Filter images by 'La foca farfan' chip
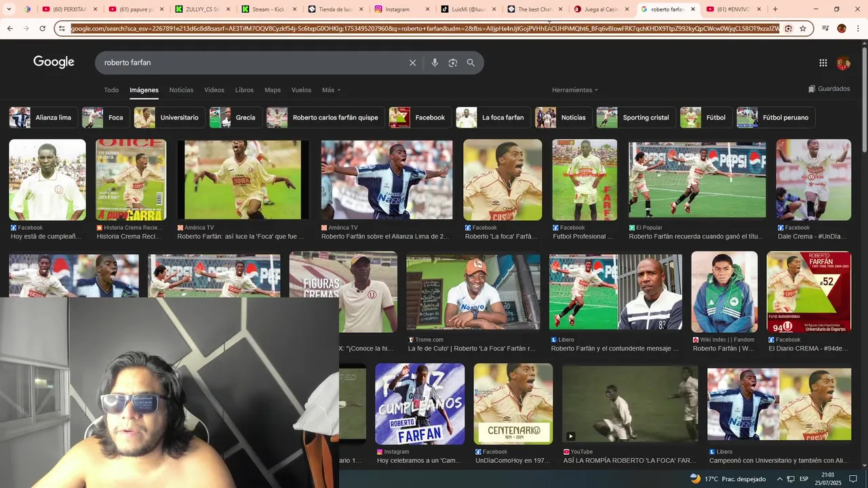Screen dimensions: 868x488 pos(492,117)
